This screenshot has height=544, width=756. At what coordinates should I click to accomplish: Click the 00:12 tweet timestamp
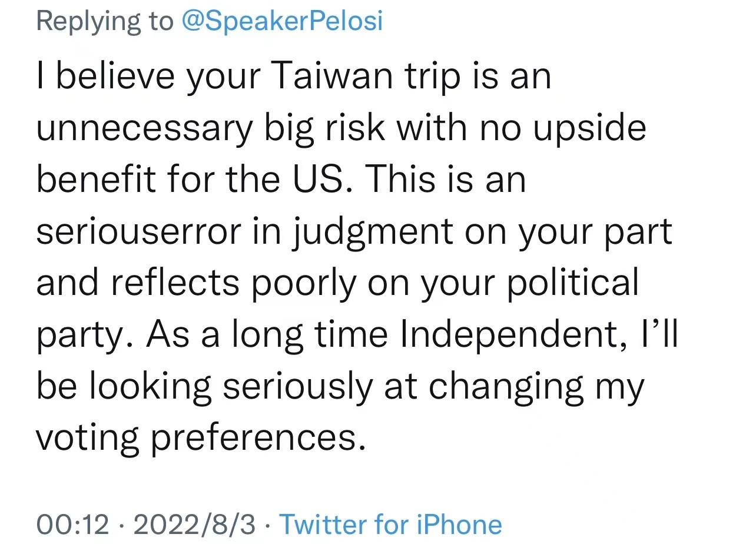point(73,524)
